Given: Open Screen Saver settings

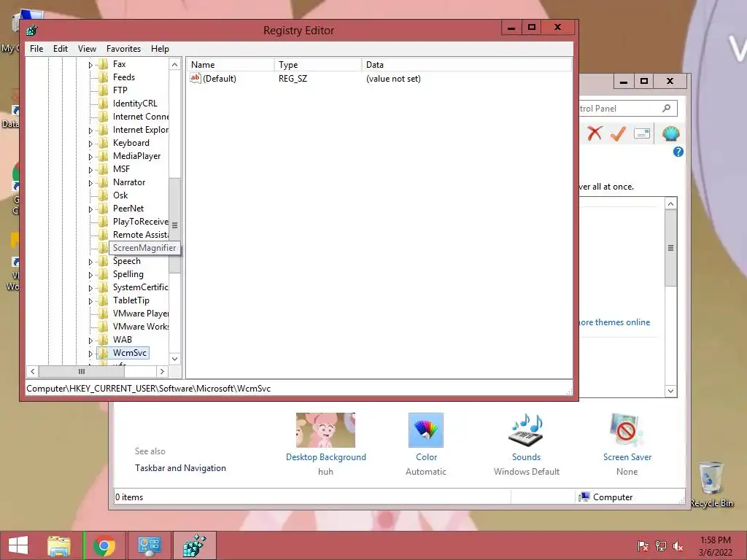Looking at the screenshot, I should click(627, 456).
